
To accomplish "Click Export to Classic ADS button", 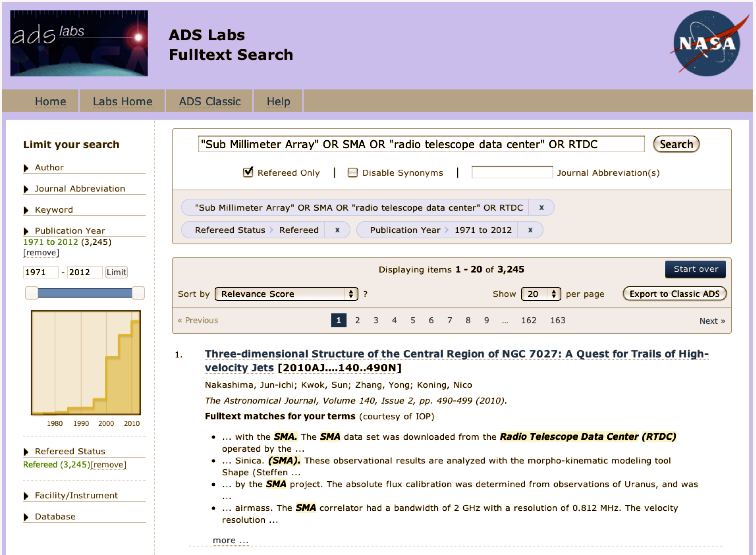I will (x=674, y=294).
